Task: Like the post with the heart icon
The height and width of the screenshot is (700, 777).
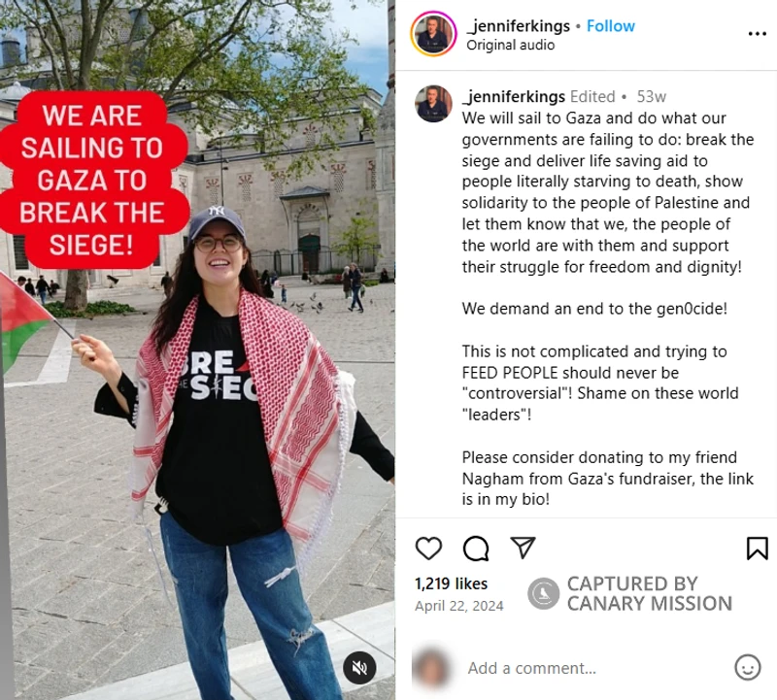Action: pos(428,548)
